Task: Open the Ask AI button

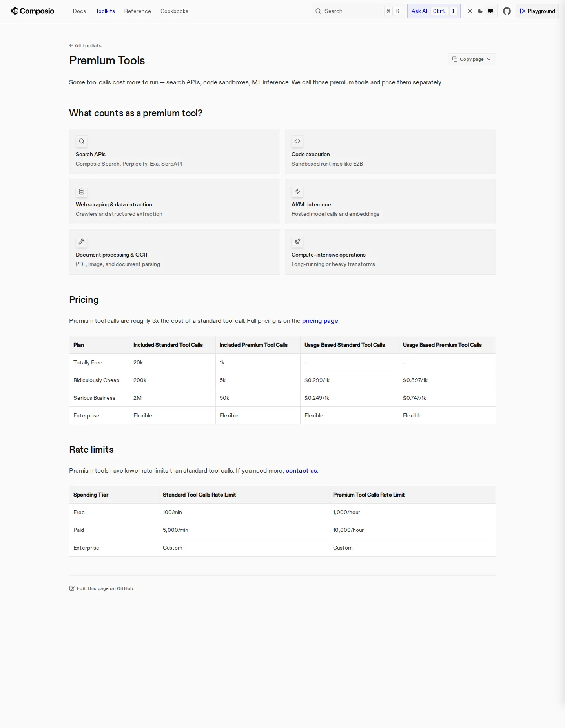Action: click(434, 11)
